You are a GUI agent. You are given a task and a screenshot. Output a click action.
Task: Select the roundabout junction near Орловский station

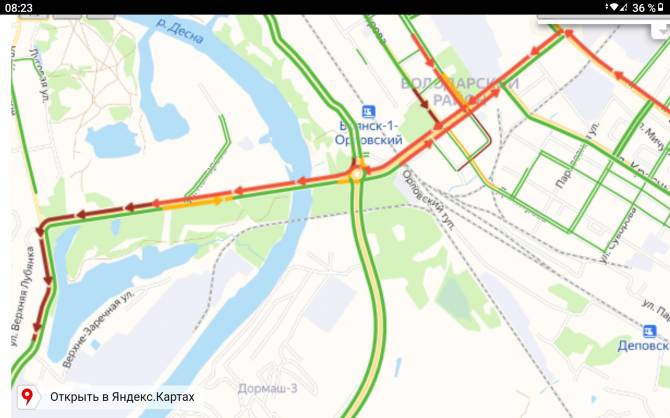coord(356,174)
